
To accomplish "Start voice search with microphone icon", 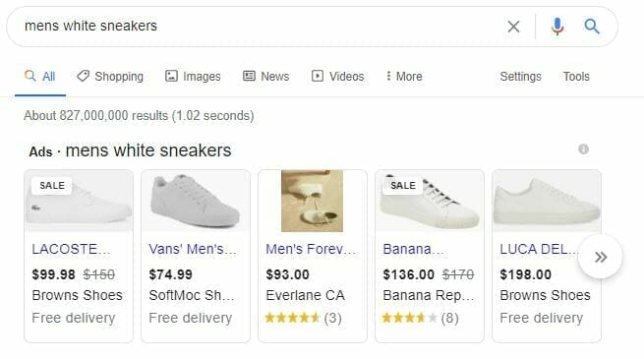I will pyautogui.click(x=556, y=27).
